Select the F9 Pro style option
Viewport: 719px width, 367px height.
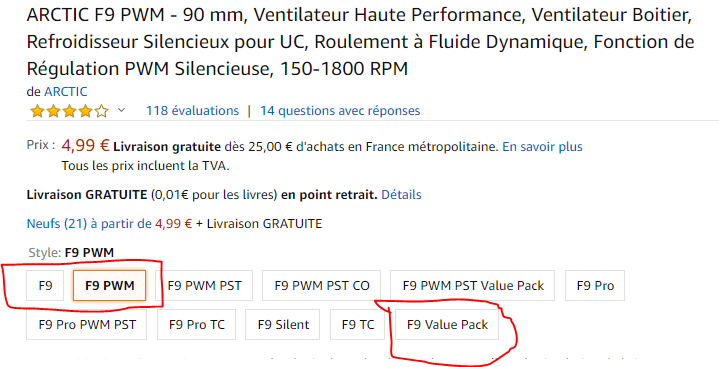(x=595, y=285)
